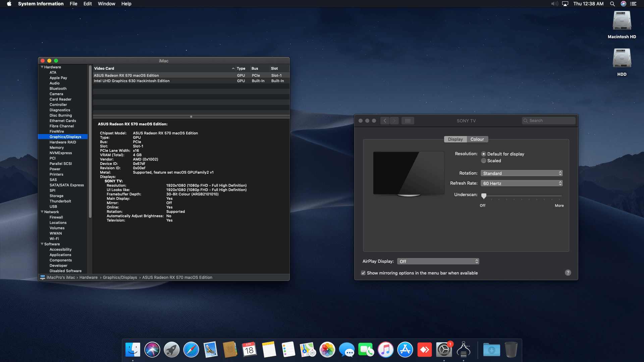Select Thunderbolt in the sidebar

60,201
